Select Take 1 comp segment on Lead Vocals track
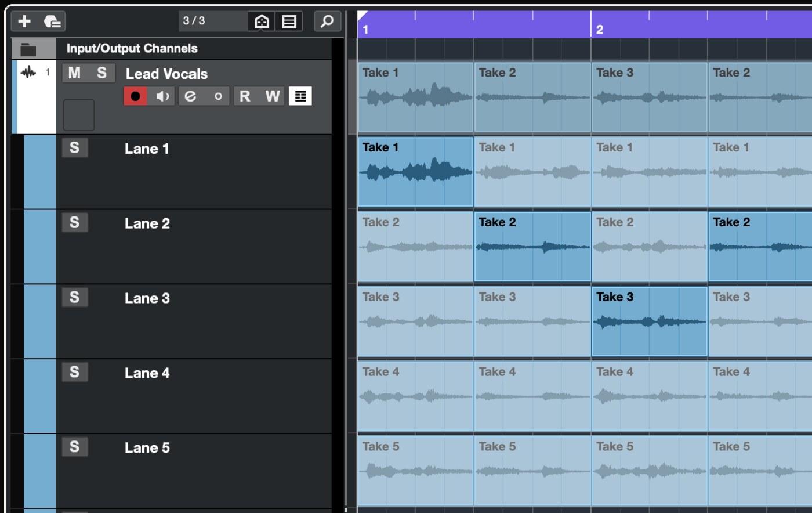The height and width of the screenshot is (513, 812). (415, 97)
